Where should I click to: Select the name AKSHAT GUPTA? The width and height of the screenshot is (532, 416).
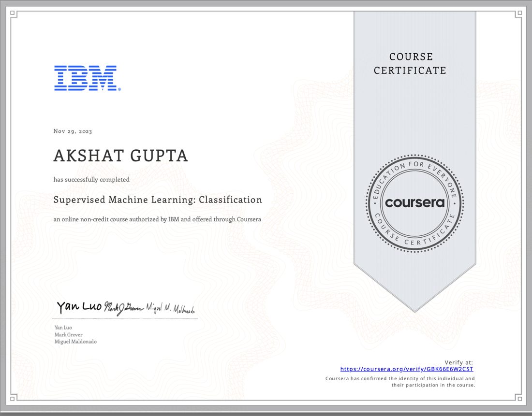tap(120, 156)
